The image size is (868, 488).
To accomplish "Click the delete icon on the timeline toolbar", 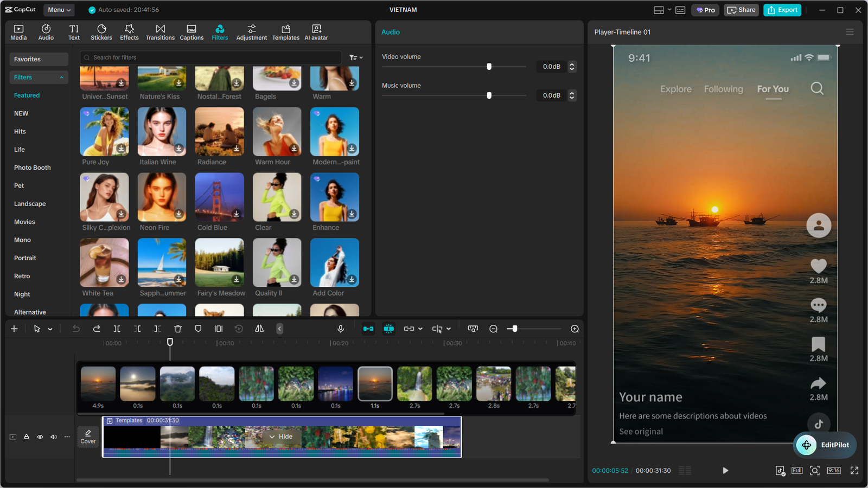I will click(178, 329).
